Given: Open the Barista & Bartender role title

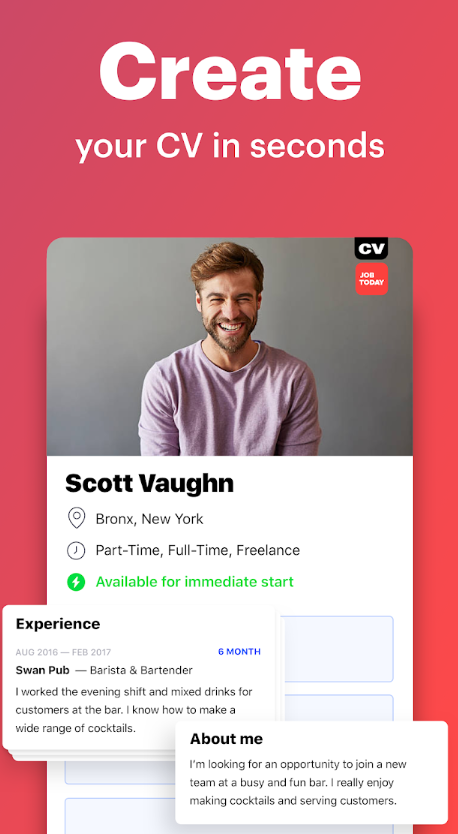Looking at the screenshot, I should (141, 670).
